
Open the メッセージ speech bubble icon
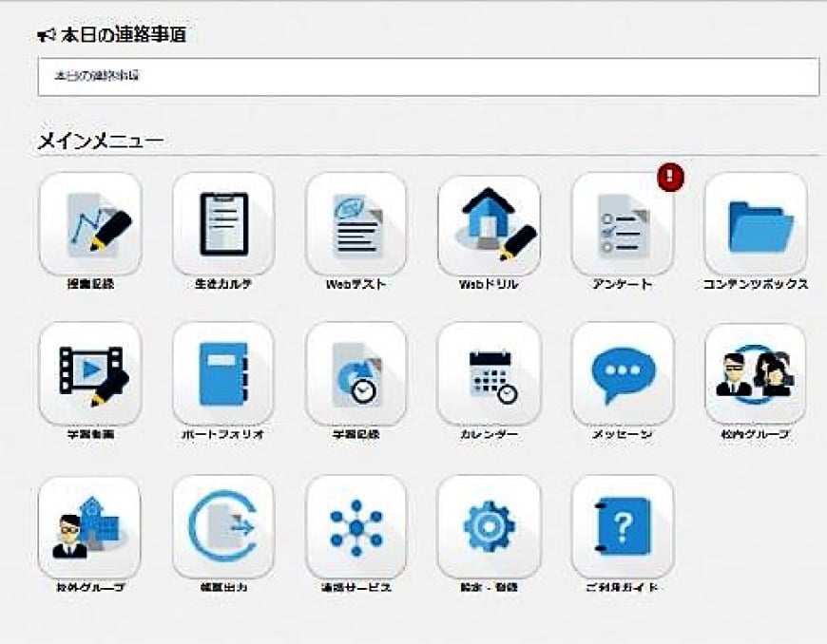click(623, 374)
